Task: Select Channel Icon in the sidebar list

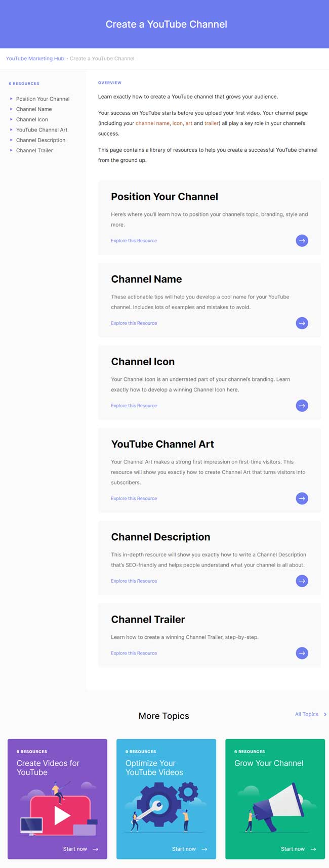Action: tap(32, 120)
